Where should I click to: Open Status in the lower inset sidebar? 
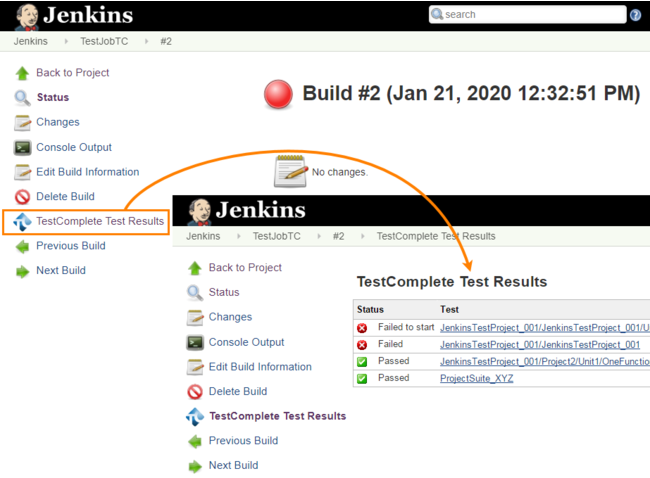[x=224, y=292]
